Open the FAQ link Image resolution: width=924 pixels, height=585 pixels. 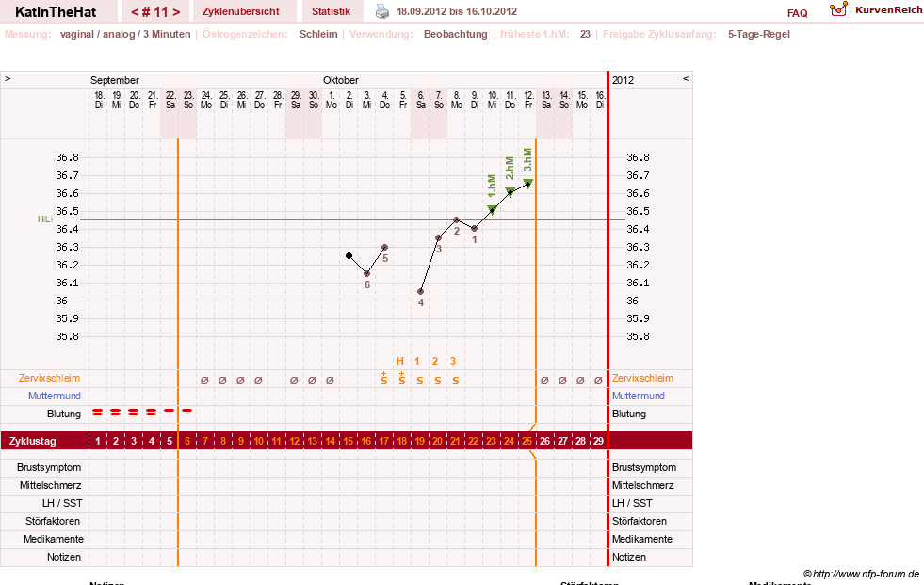pyautogui.click(x=797, y=13)
